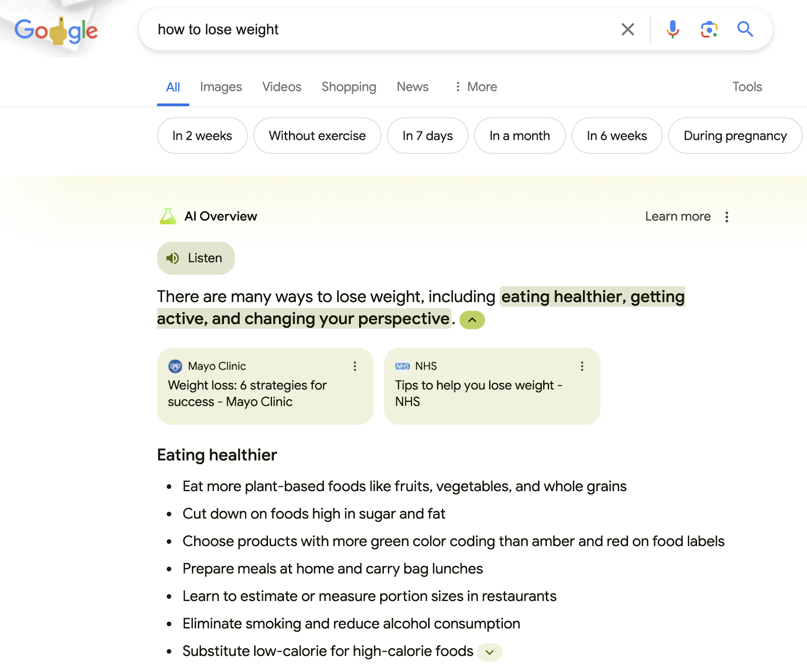
Task: Select the 'In 7 days' filter chip
Action: coord(427,135)
